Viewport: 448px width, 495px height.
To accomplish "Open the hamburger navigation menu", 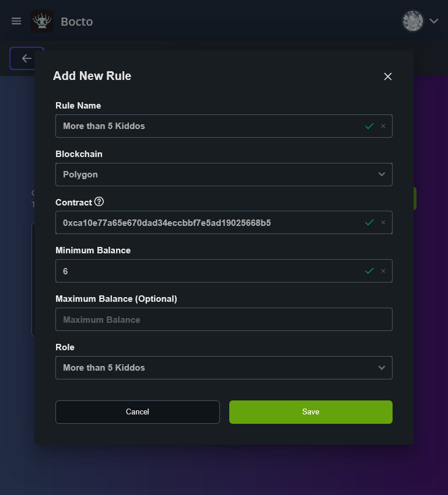I will [16, 22].
